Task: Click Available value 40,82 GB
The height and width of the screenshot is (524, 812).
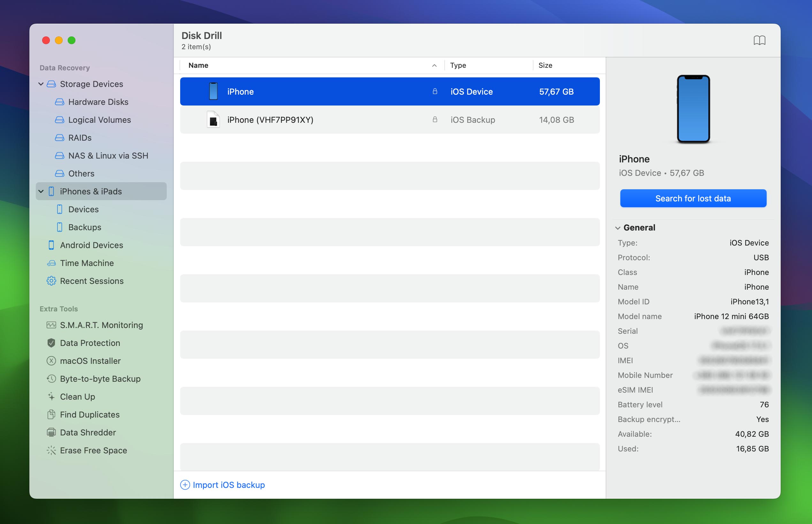Action: tap(752, 434)
